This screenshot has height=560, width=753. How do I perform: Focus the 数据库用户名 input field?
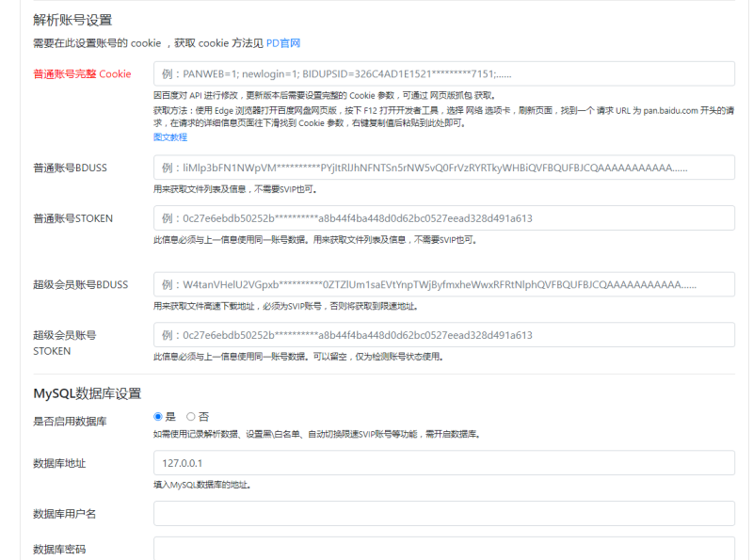(443, 514)
